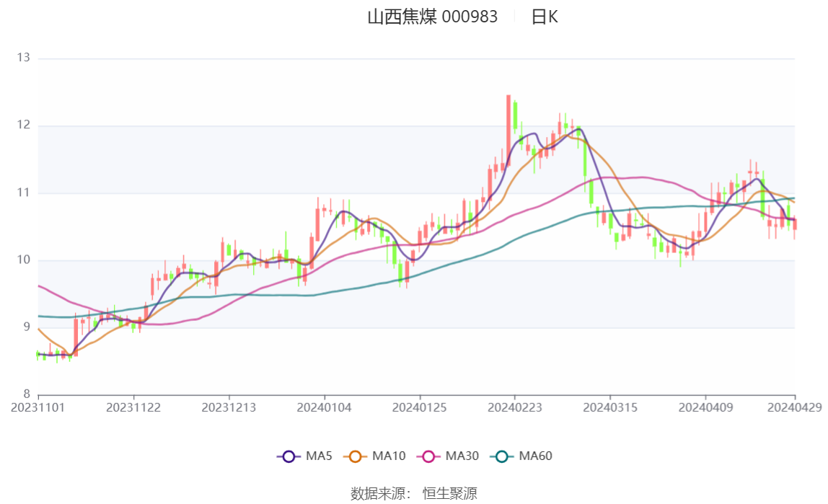
Task: Click x-axis date label 20240223
Action: click(515, 407)
